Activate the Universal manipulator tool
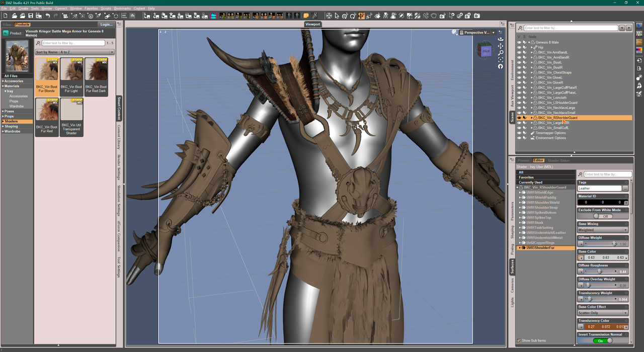 tap(345, 16)
